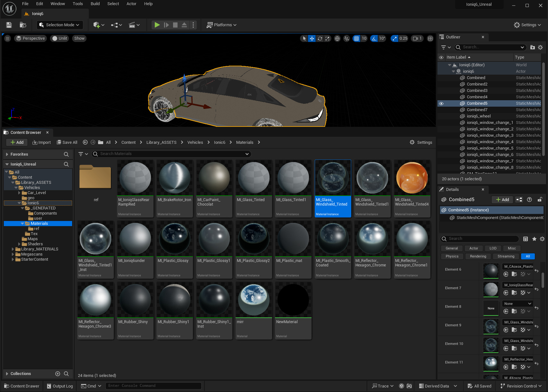548x392 pixels.
Task: Click the Add component button in Details
Action: point(502,200)
